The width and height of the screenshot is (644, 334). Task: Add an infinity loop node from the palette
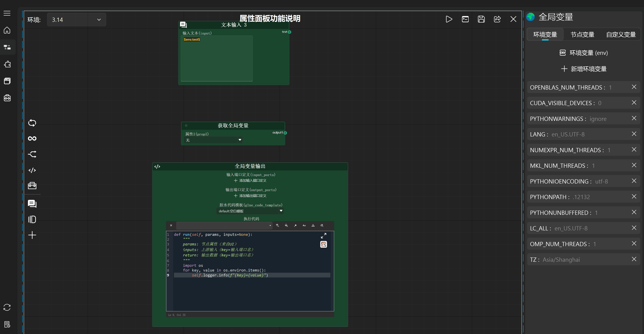click(x=32, y=138)
